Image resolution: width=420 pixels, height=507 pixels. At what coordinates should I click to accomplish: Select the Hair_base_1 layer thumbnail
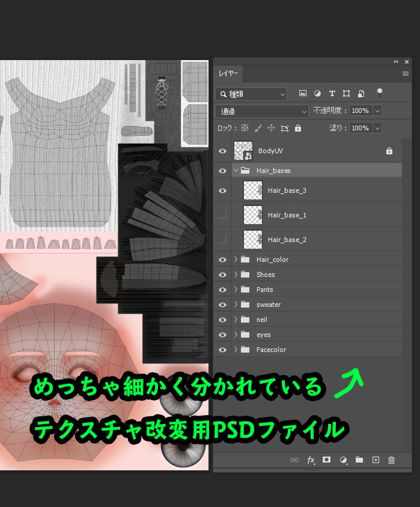click(253, 215)
